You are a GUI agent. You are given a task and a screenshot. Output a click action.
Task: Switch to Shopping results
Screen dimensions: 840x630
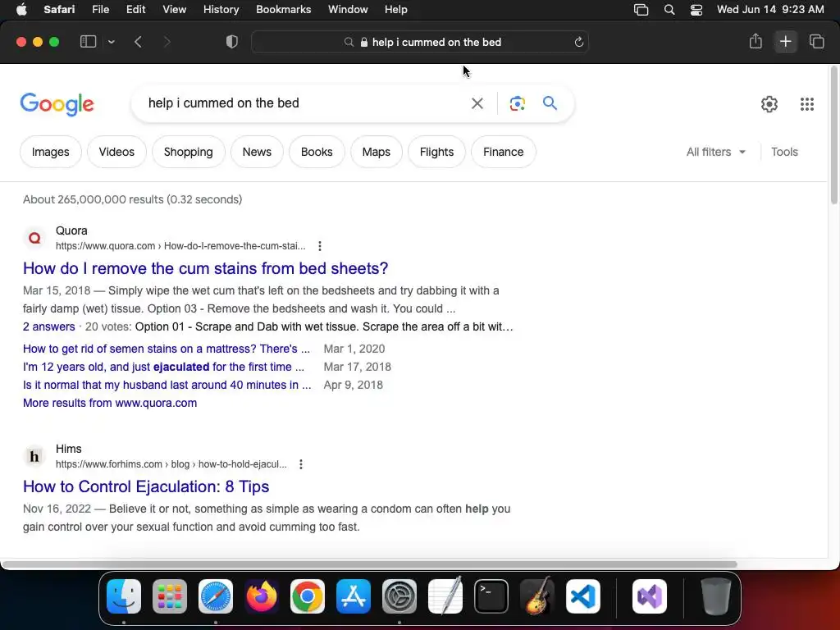coord(188,152)
